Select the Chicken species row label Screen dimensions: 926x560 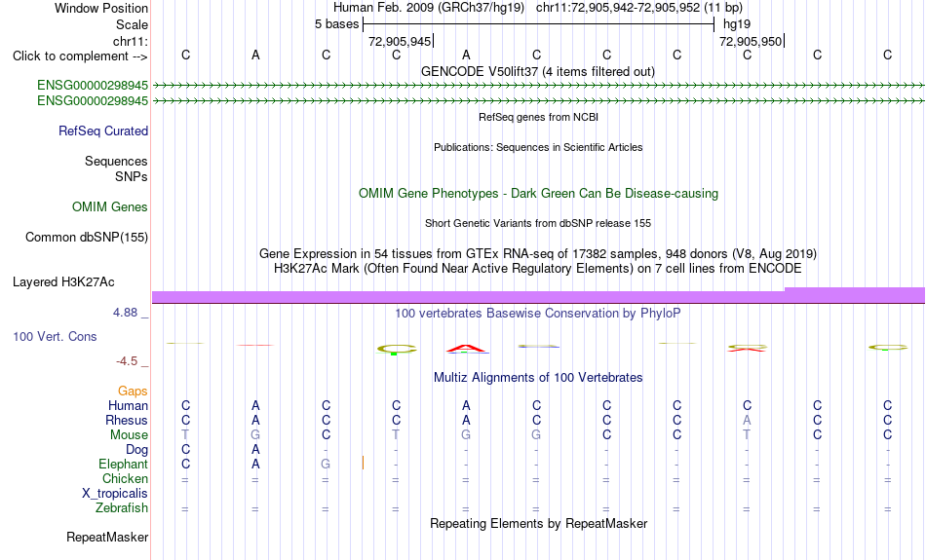click(125, 478)
